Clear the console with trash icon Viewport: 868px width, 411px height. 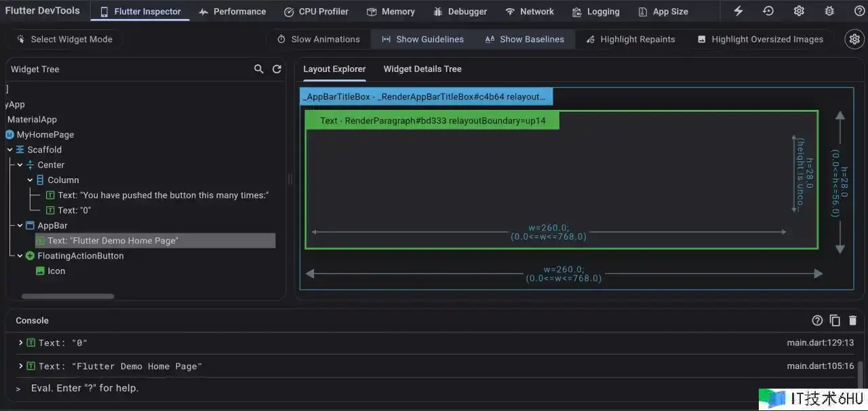(x=852, y=321)
